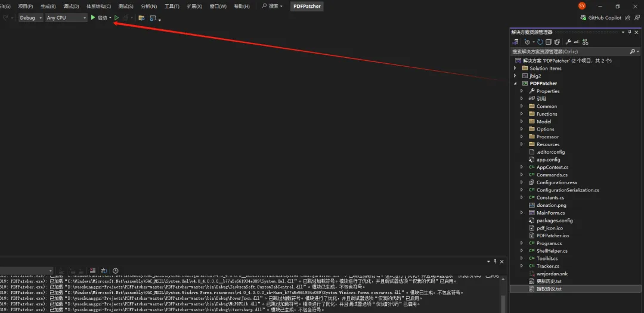Open the 分析(N) menu
The image size is (644, 313).
148,6
